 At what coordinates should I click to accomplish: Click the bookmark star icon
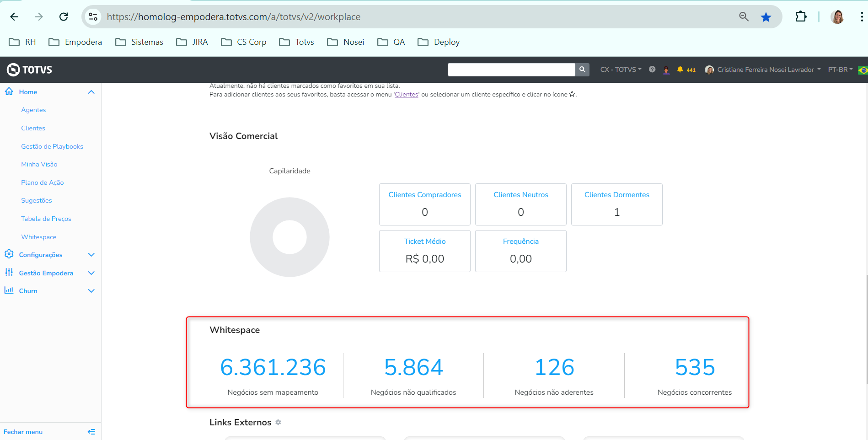coord(766,17)
